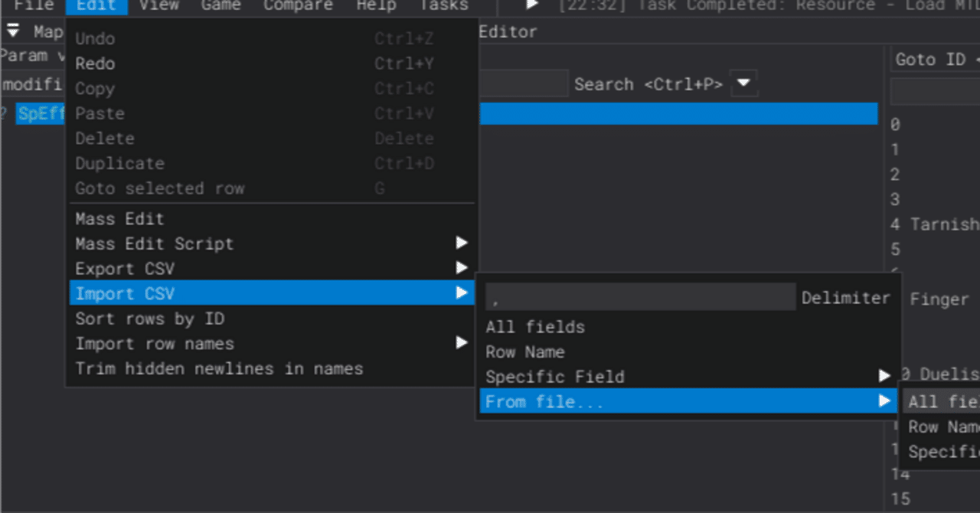The height and width of the screenshot is (513, 980).
Task: Click the Row Name import option
Action: 525,351
